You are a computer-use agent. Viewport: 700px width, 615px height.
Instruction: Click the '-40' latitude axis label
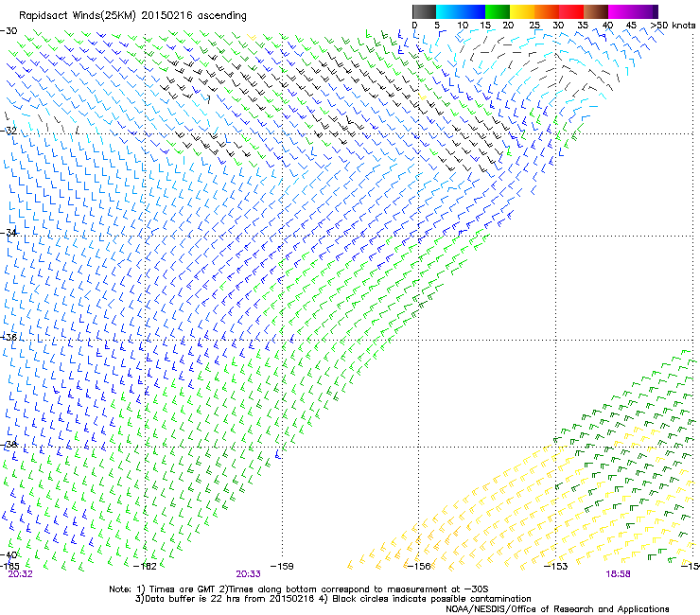pos(9,554)
